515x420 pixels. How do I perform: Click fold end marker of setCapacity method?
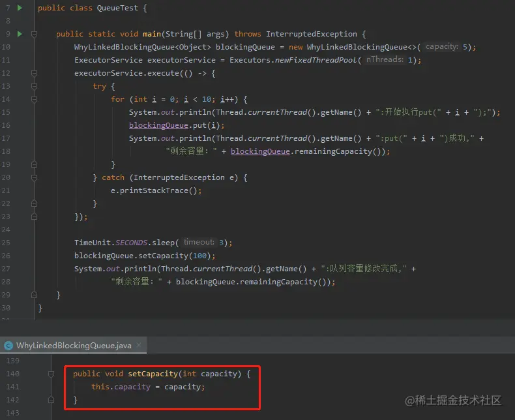click(x=51, y=400)
